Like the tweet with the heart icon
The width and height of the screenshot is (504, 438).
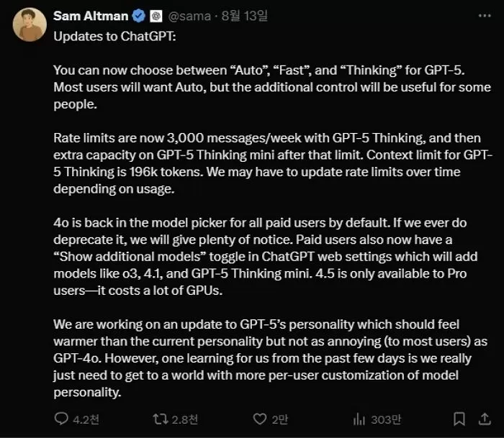[x=260, y=419]
